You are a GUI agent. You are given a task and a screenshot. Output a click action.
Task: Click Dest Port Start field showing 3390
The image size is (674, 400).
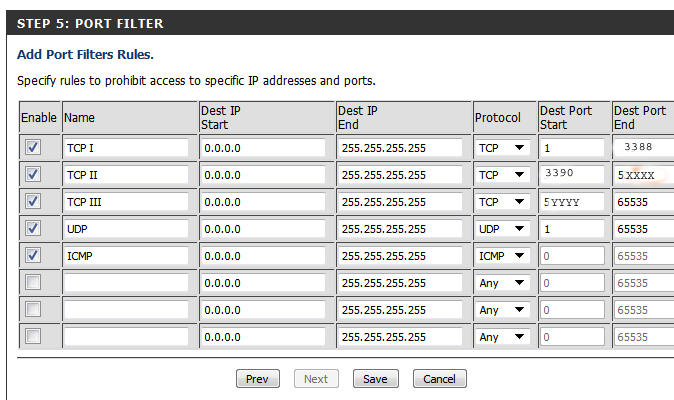572,175
